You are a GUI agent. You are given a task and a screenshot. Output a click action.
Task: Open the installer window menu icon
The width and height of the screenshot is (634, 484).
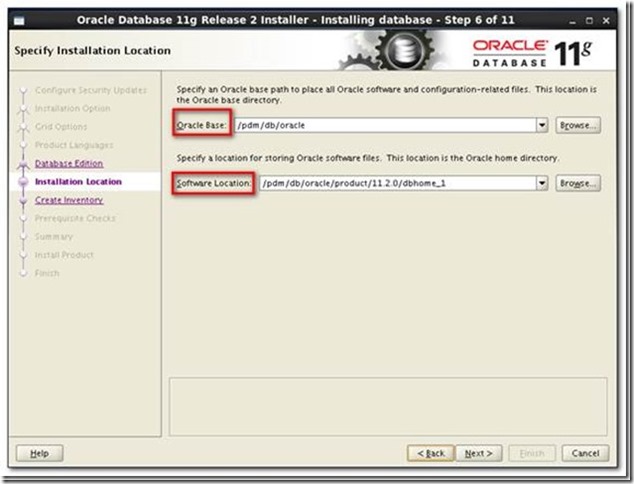[x=19, y=20]
